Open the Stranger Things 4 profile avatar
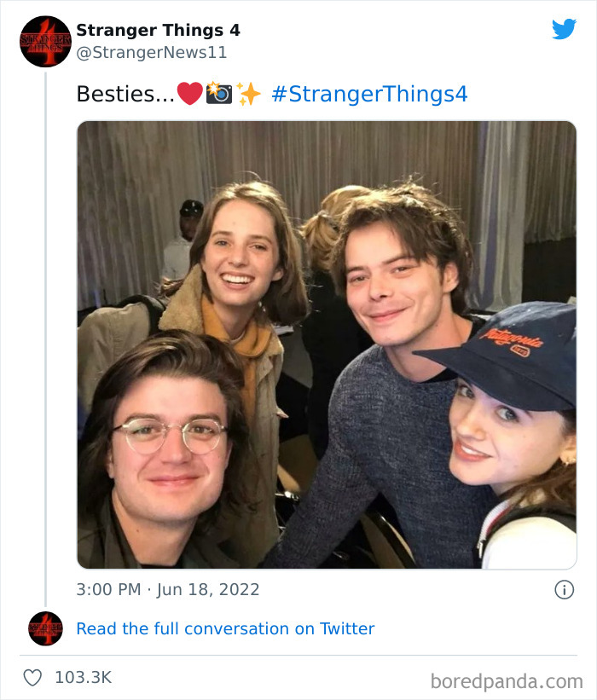597x700 pixels. [x=44, y=40]
